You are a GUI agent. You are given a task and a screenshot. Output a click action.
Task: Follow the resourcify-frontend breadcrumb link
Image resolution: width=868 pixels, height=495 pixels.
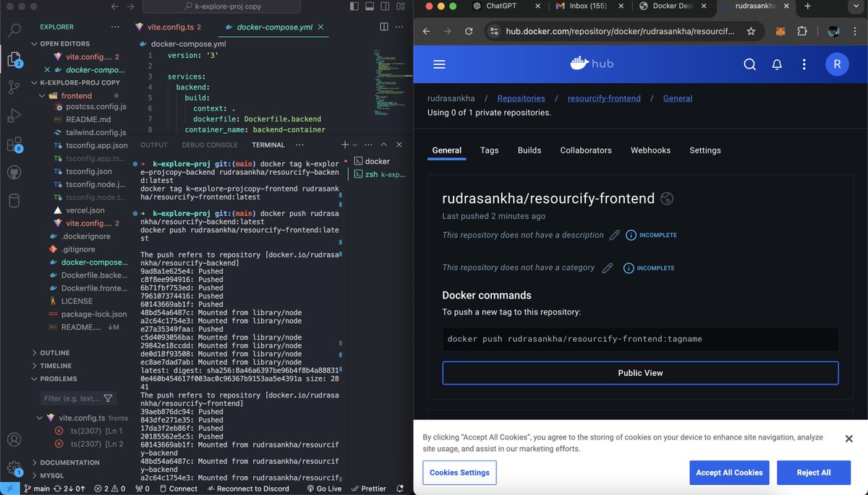point(604,98)
